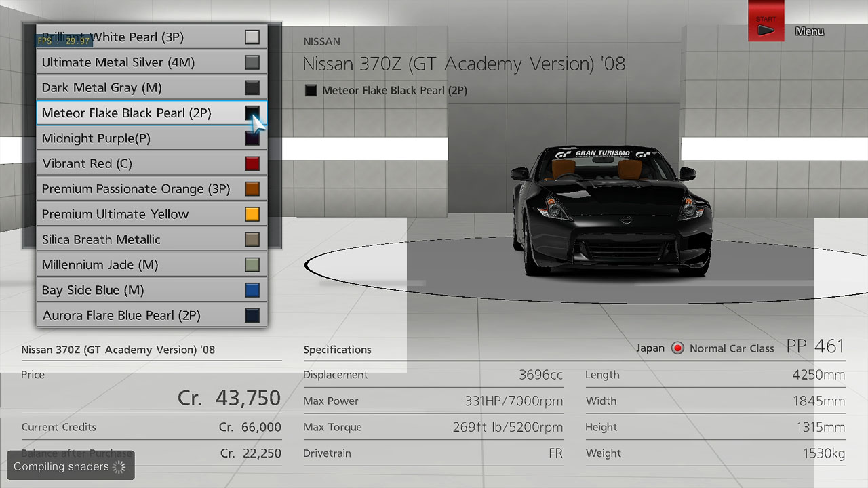Viewport: 868px width, 488px height.
Task: Click the FPS counter overlay
Action: (x=64, y=41)
